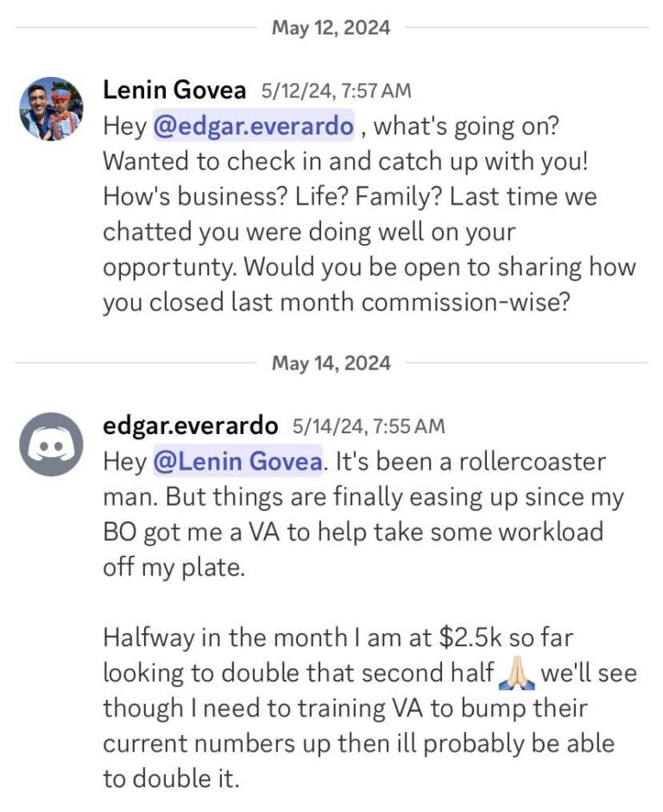Open Lenin Govea's profile photo avatar
The image size is (663, 812).
coord(51,109)
